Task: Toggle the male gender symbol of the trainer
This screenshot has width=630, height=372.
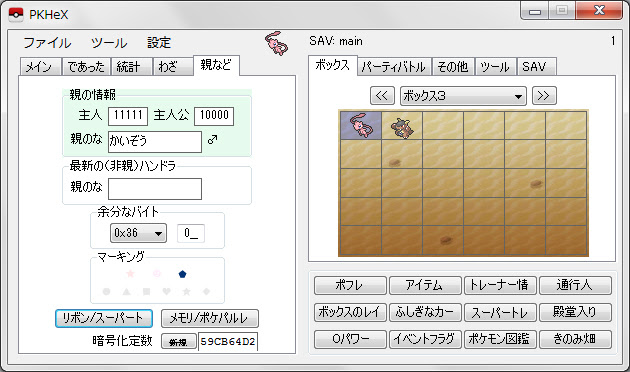Action: pos(213,139)
